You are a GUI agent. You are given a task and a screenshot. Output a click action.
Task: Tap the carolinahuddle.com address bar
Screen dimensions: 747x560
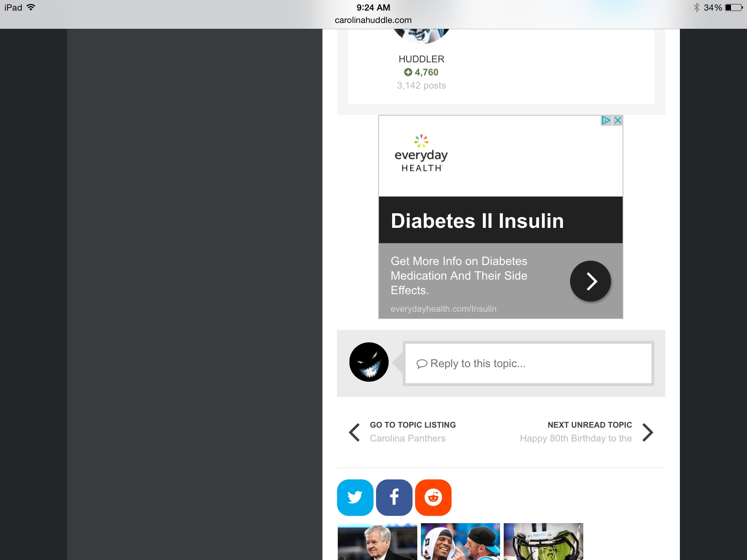(x=373, y=20)
